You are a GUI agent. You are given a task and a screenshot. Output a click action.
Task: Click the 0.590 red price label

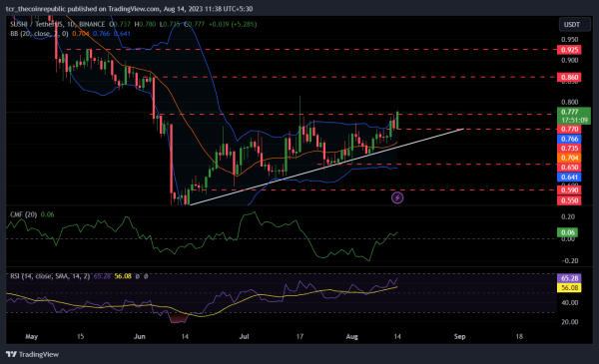click(x=569, y=190)
